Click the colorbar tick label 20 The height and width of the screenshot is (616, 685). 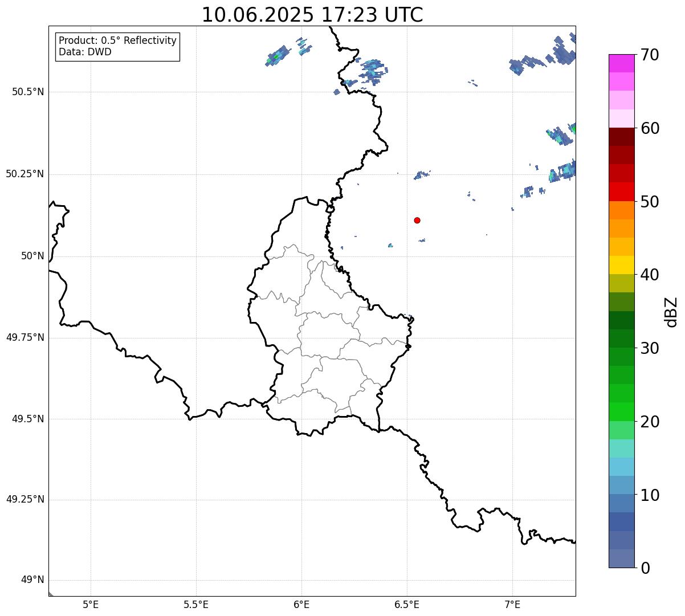tap(650, 422)
